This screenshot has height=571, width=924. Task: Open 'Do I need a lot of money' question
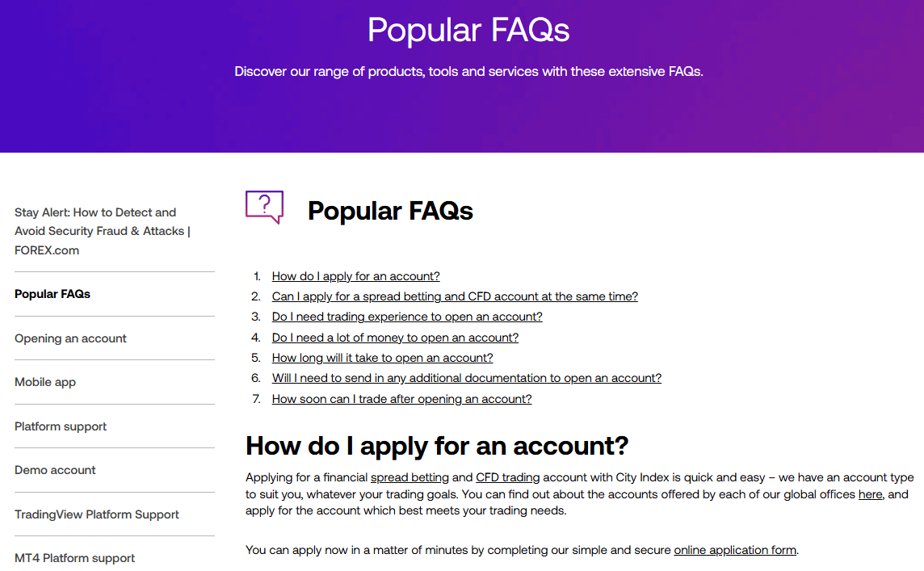pyautogui.click(x=395, y=338)
